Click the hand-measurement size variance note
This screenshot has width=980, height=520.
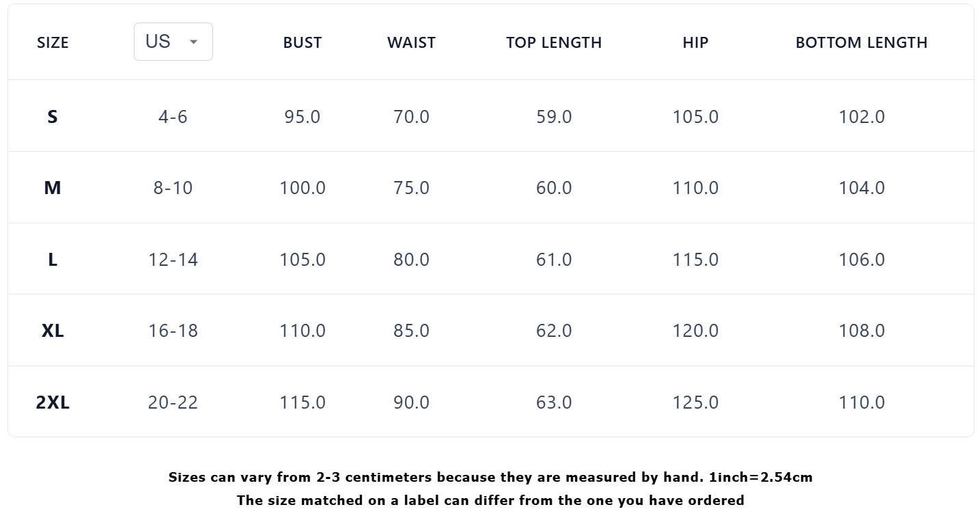coord(490,478)
